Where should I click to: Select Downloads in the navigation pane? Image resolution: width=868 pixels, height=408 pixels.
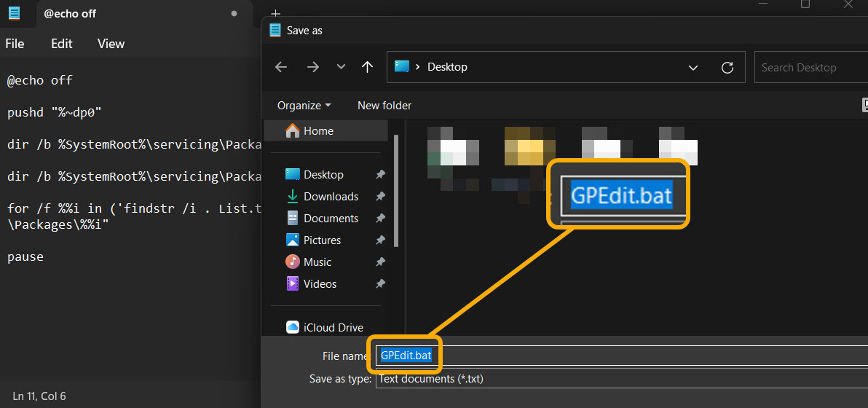point(331,197)
